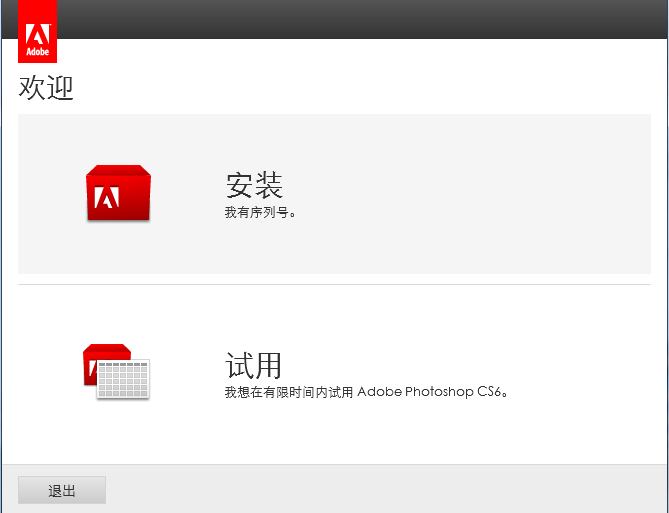Select the 安装 (Install) option heading
Image resolution: width=669 pixels, height=513 pixels.
tap(254, 185)
